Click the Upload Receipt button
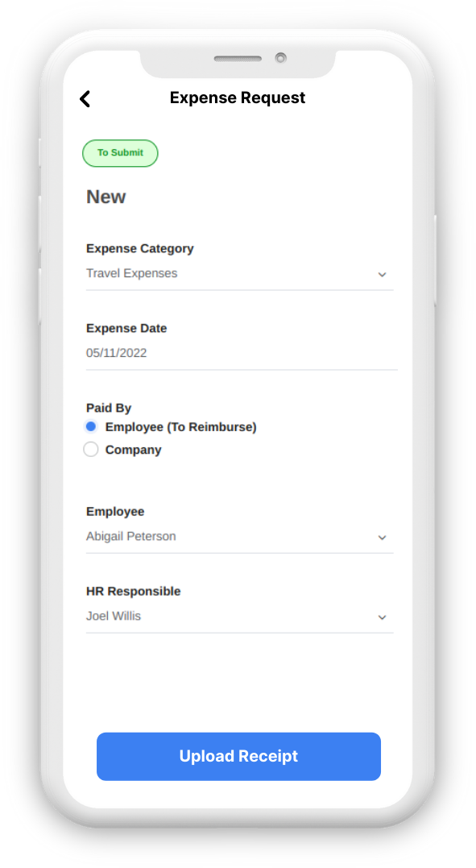The image size is (476, 868). (x=238, y=757)
